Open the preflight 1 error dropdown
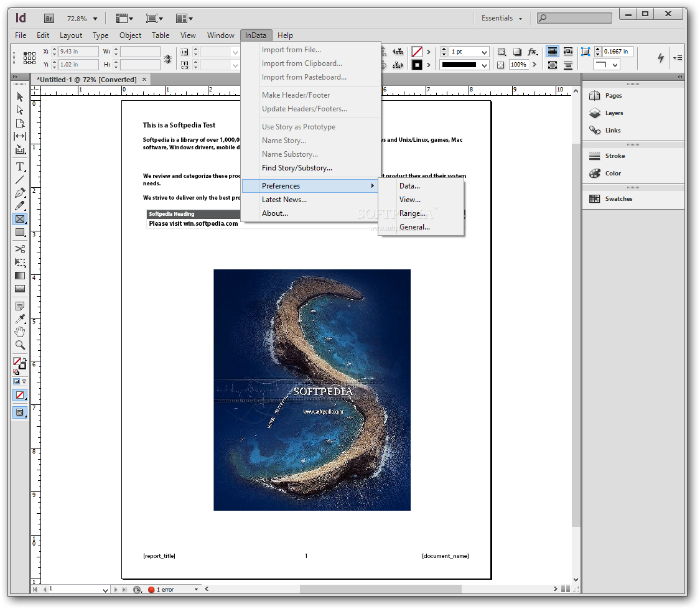This screenshot has height=609, width=700. (x=196, y=589)
